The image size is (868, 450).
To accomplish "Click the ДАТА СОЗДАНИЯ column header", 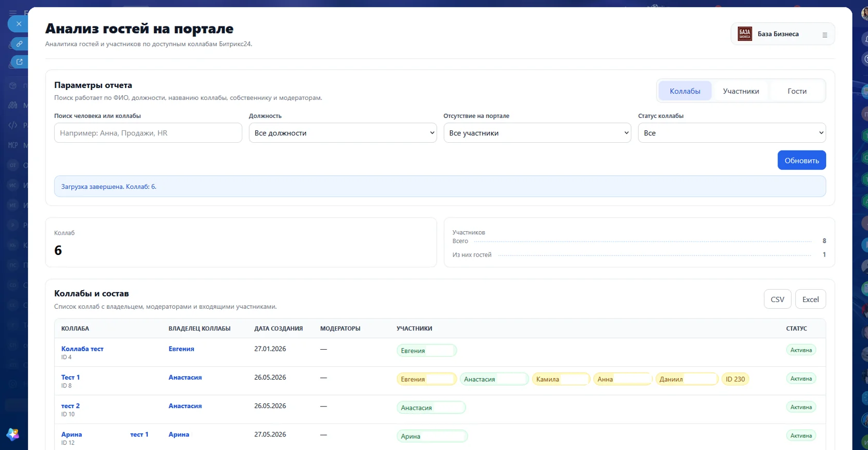I will 278,328.
